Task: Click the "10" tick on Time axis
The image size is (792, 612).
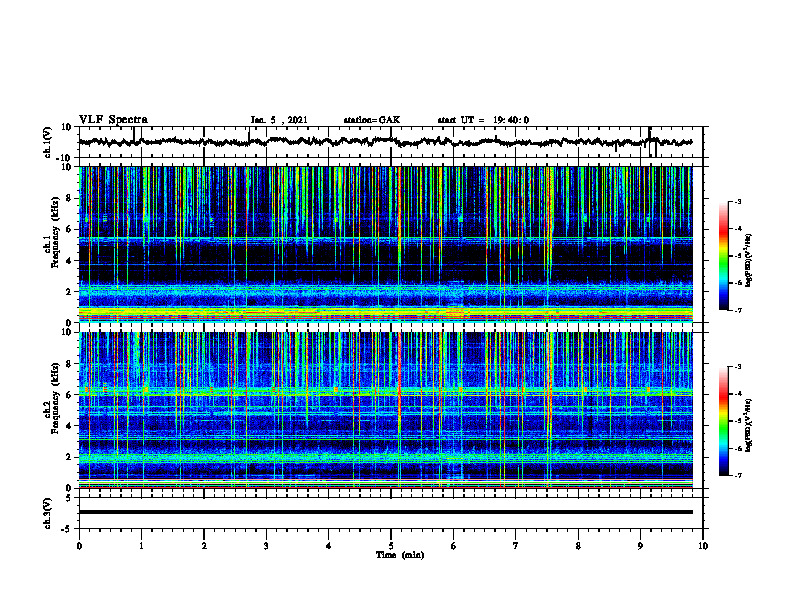Action: pyautogui.click(x=703, y=546)
